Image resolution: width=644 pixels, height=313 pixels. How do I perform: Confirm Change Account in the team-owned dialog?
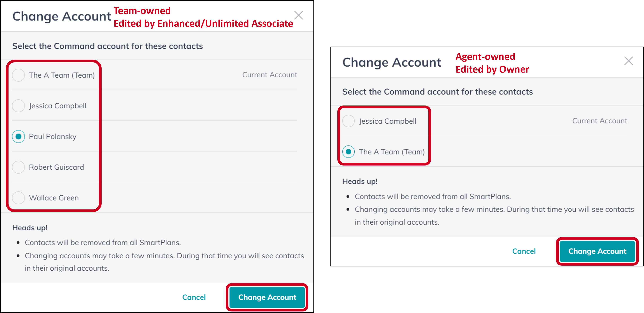[267, 297]
